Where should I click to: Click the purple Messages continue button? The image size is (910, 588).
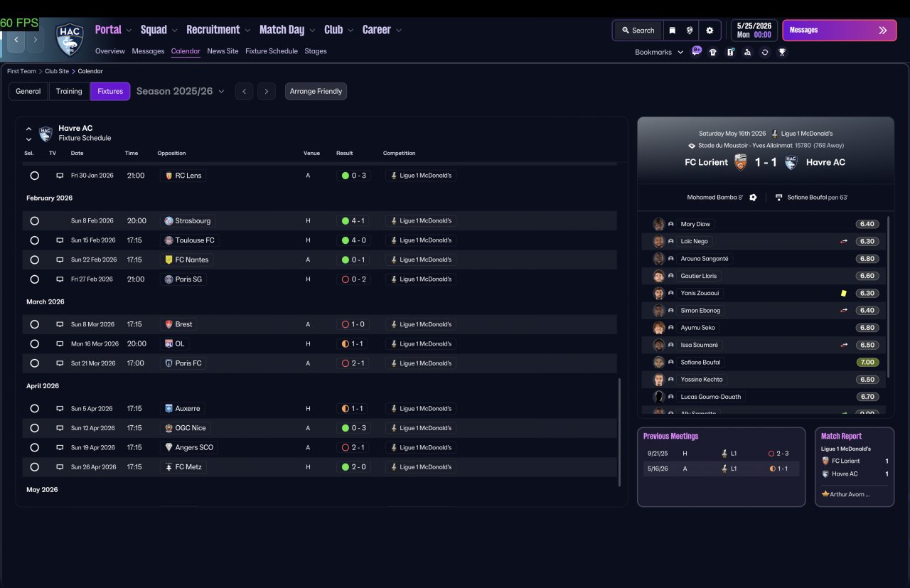840,31
